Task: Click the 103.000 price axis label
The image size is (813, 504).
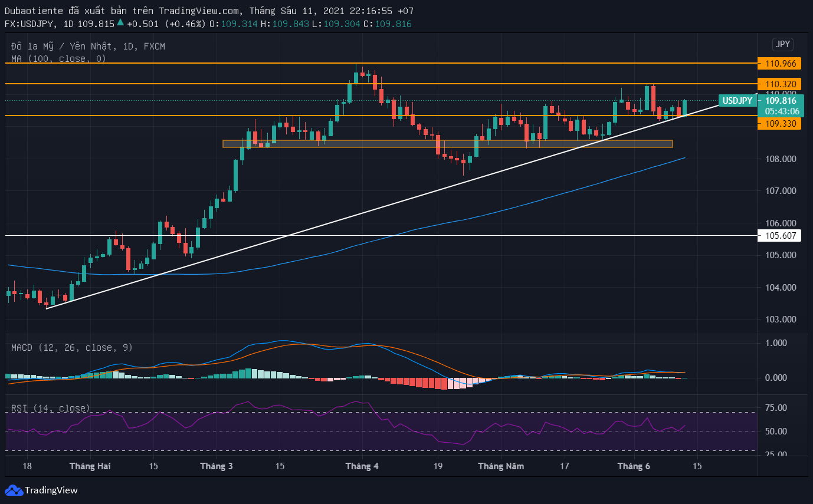Action: pos(780,319)
